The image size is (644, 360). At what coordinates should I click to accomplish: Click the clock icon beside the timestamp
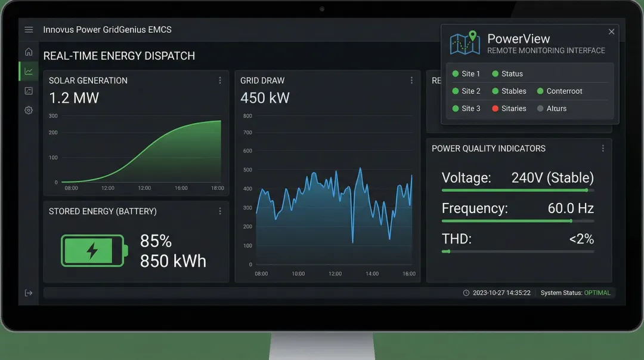[466, 293]
